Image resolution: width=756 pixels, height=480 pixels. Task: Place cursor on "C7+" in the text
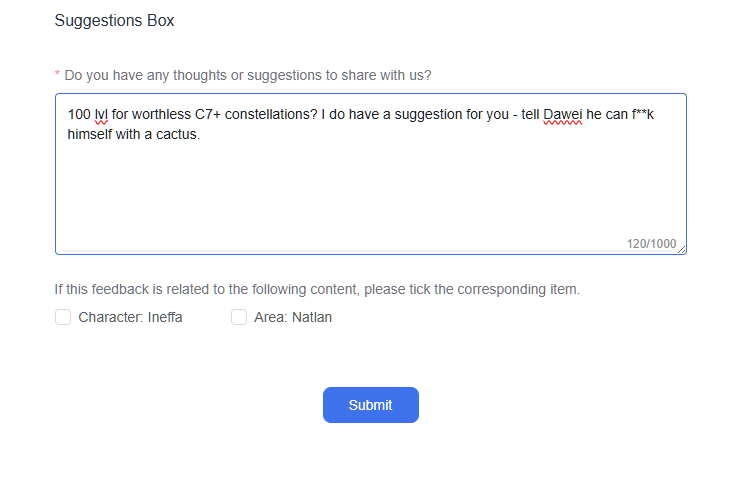point(208,115)
